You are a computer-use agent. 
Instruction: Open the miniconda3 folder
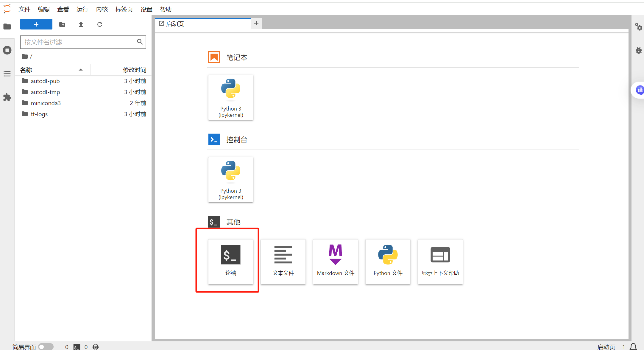pyautogui.click(x=46, y=103)
